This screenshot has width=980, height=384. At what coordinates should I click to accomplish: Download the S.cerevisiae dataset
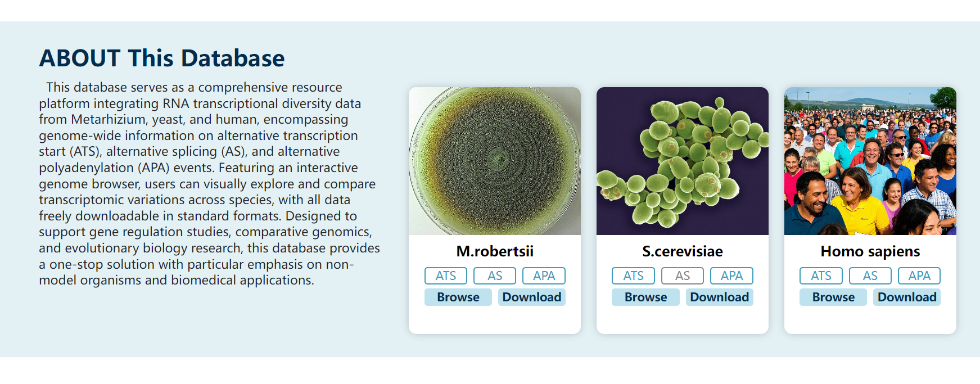pos(720,297)
